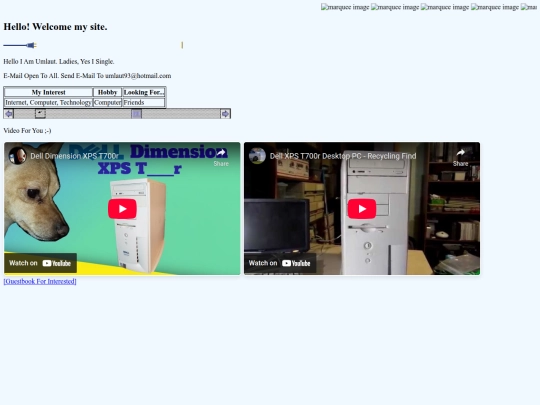Click the Friends table cell
Screen dimensions: 540x405
(x=144, y=102)
